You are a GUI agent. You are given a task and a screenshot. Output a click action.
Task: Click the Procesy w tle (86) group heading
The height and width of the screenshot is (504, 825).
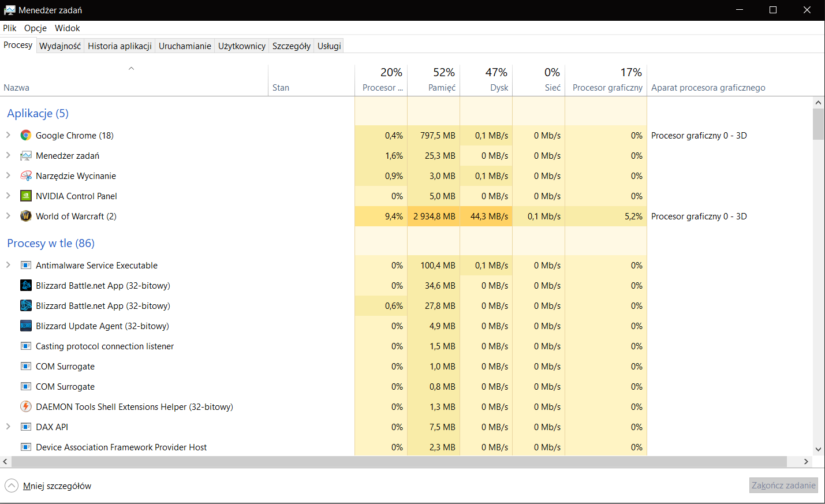click(x=51, y=243)
